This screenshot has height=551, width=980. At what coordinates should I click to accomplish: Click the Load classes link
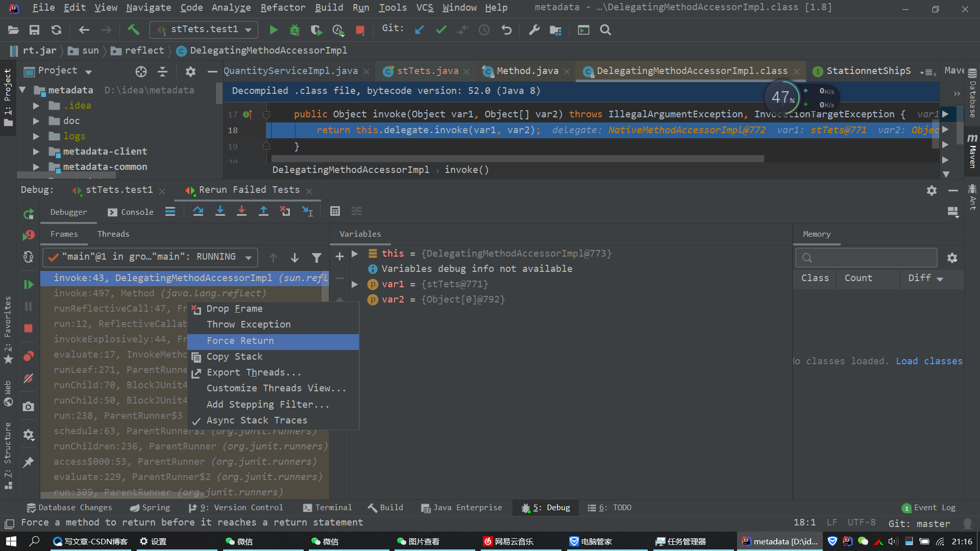tap(929, 361)
